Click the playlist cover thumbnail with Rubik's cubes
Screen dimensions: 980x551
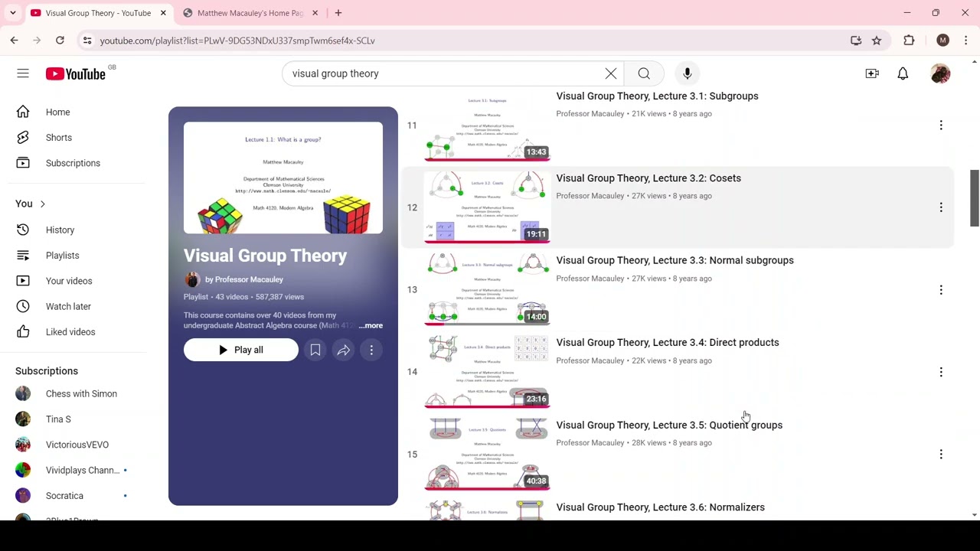[283, 178]
